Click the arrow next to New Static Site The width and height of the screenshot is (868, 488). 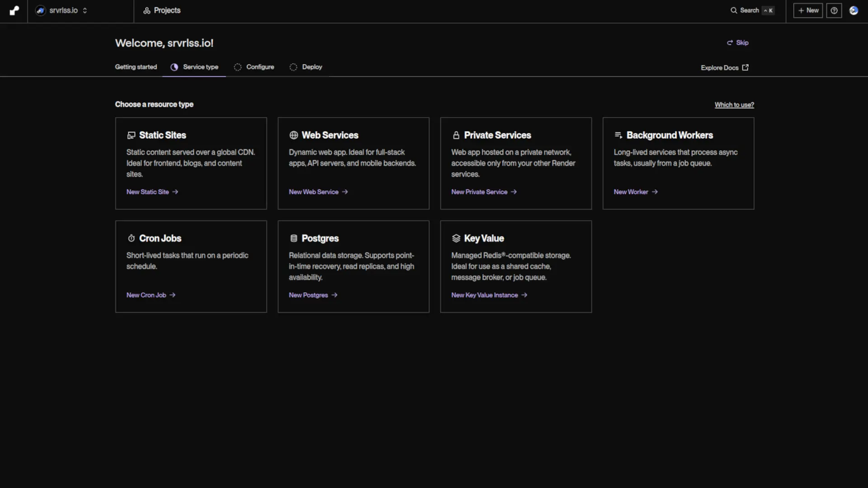click(x=175, y=192)
